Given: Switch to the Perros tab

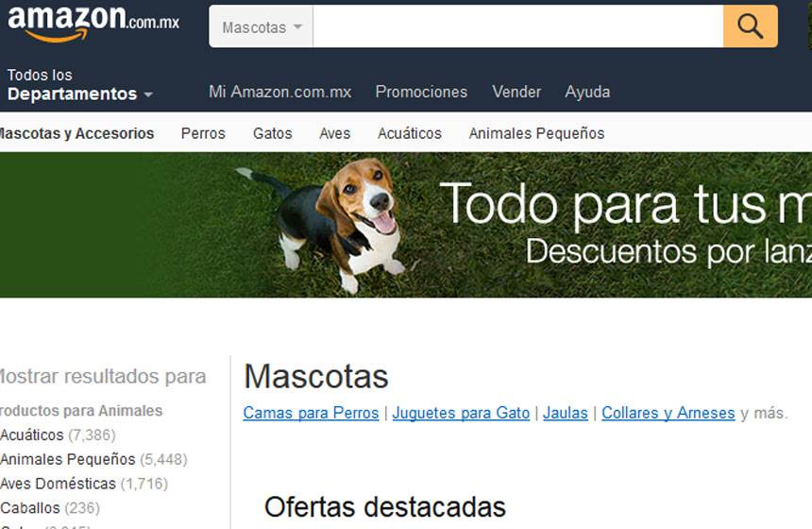Looking at the screenshot, I should coord(203,133).
